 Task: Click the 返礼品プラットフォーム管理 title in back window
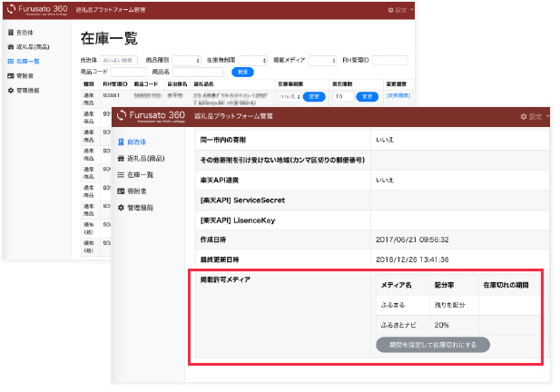111,10
